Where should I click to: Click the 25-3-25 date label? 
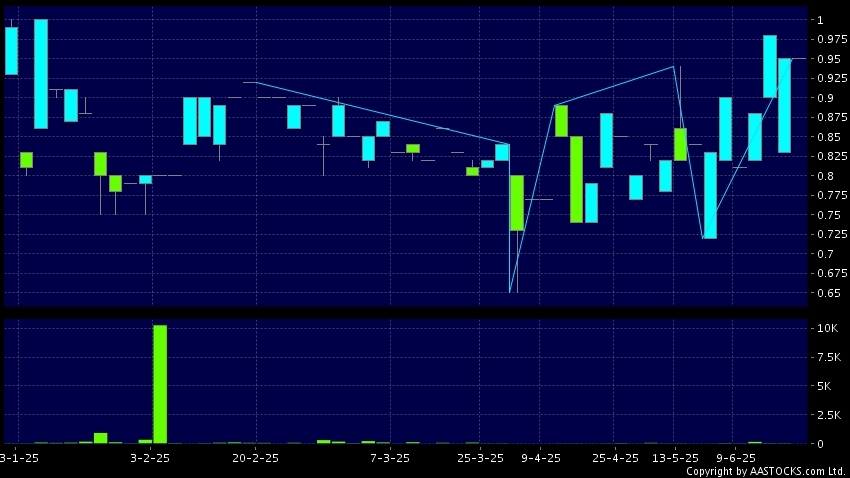(480, 458)
